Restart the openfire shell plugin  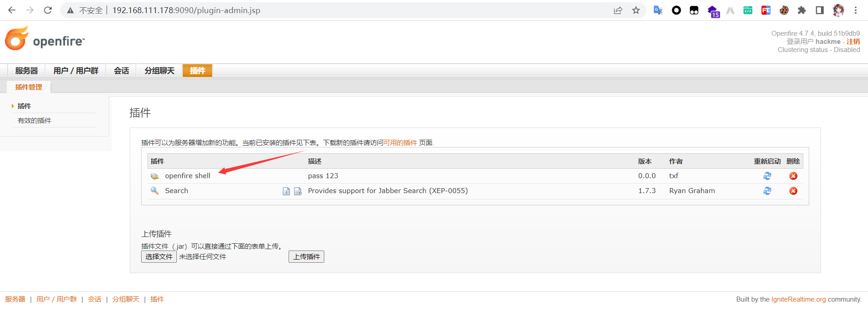[767, 176]
